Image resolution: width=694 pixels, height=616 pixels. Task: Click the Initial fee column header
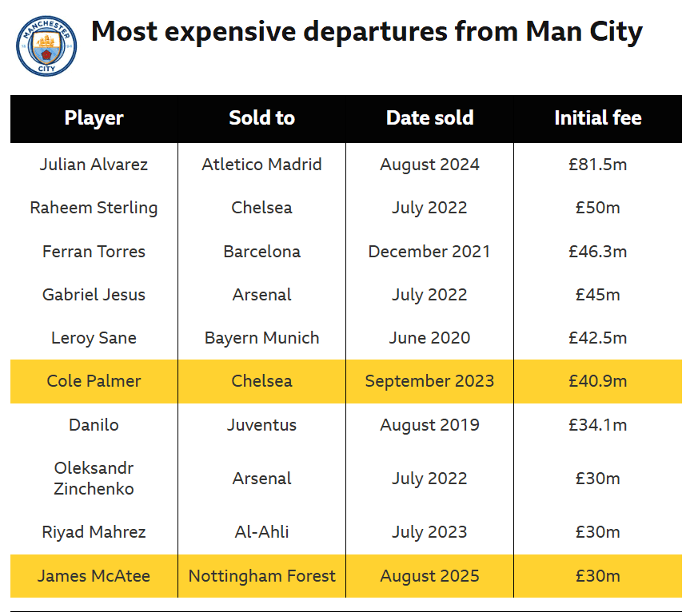[598, 118]
